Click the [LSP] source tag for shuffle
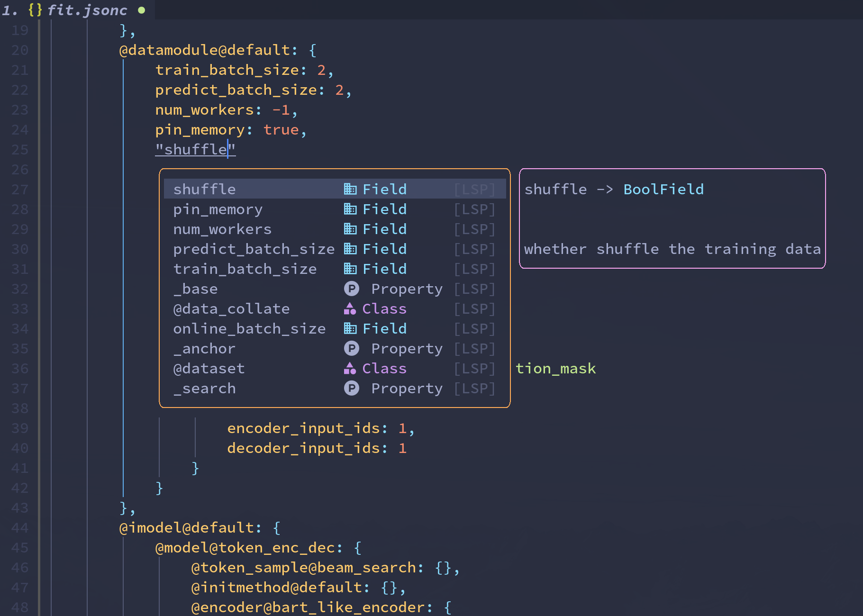 click(x=475, y=189)
